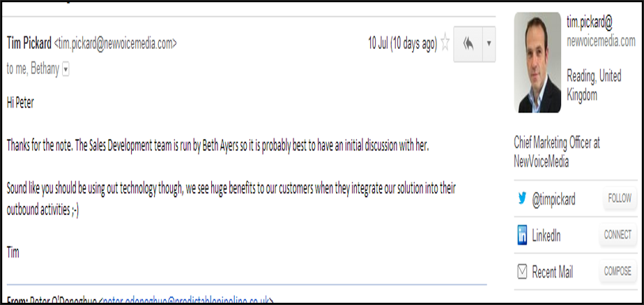Open Tim Pickard's profile photo
Image resolution: width=644 pixels, height=305 pixels.
(x=537, y=63)
